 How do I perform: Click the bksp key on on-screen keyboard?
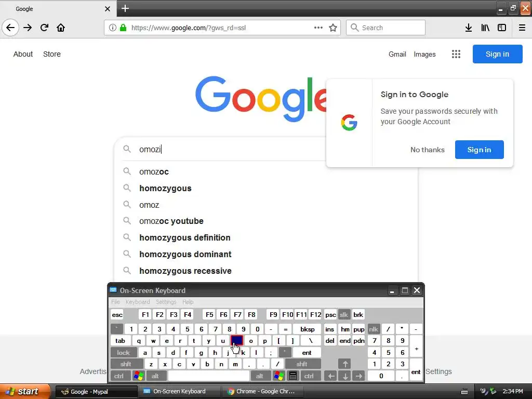(307, 329)
